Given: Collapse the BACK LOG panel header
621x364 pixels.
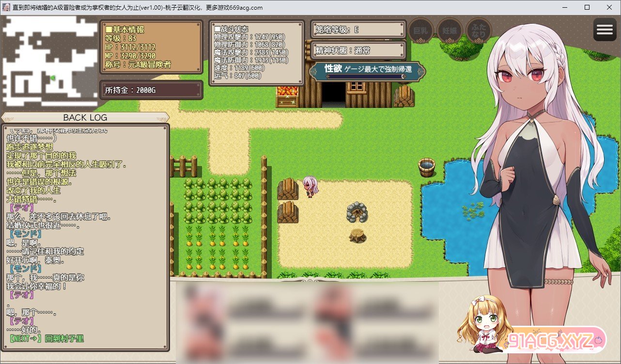Looking at the screenshot, I should [85, 118].
